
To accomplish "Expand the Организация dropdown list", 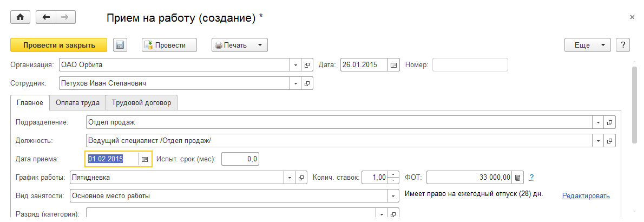I will 295,65.
